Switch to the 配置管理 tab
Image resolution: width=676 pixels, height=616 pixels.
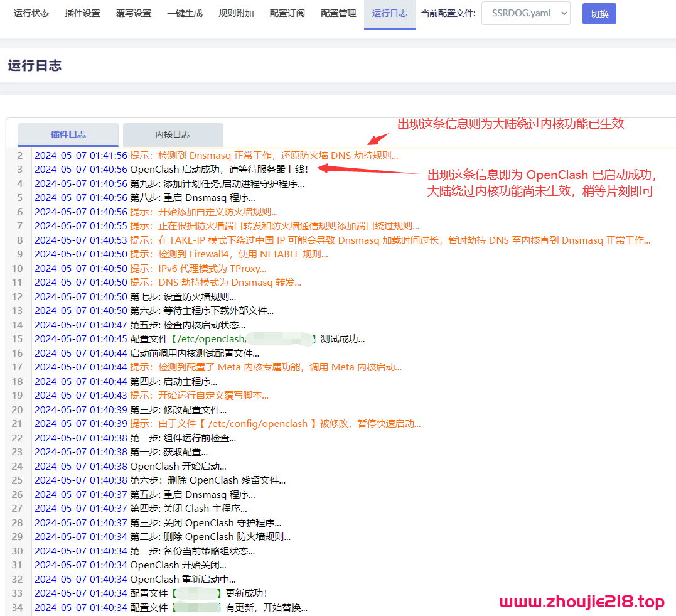pos(338,13)
